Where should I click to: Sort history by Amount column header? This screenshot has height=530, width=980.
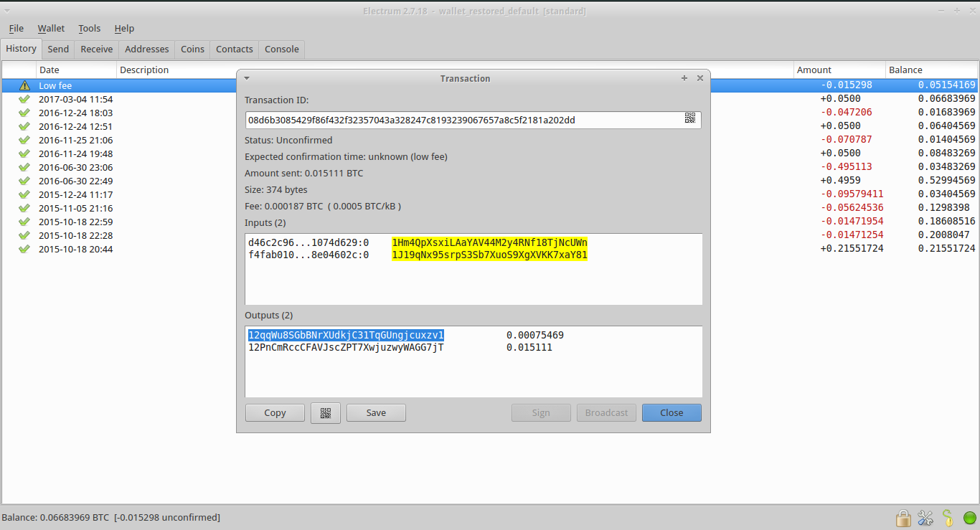[x=839, y=70]
